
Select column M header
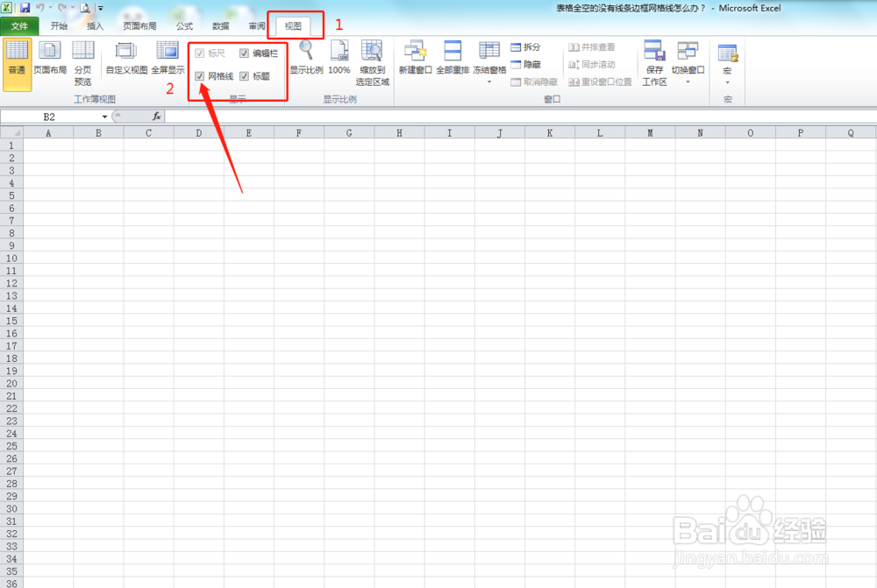tap(650, 133)
